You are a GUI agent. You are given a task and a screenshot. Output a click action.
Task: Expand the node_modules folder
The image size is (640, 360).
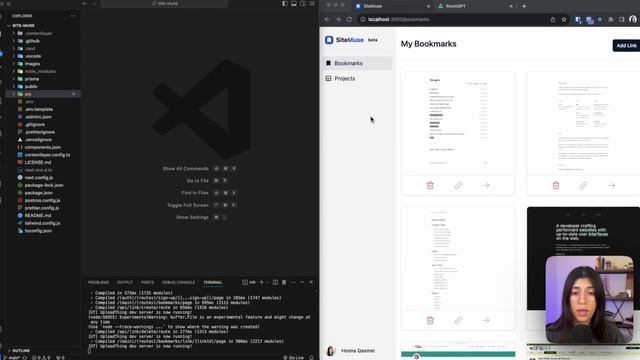click(40, 71)
